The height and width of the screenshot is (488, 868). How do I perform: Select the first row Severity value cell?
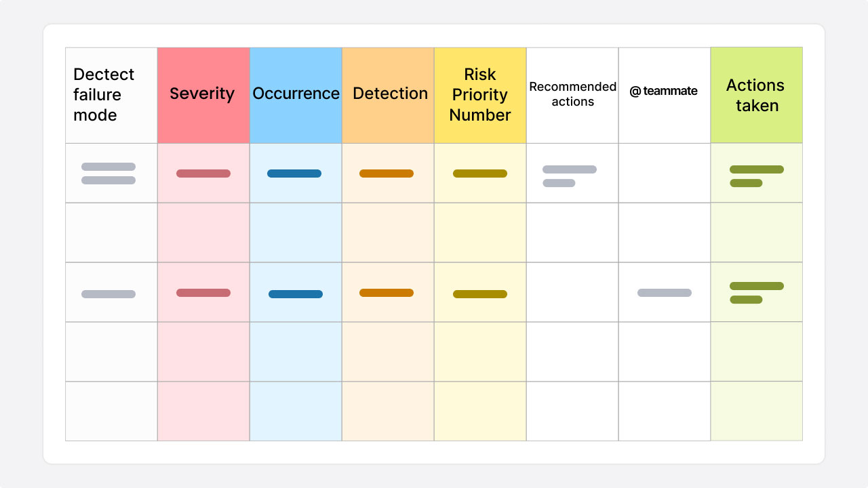pos(203,174)
